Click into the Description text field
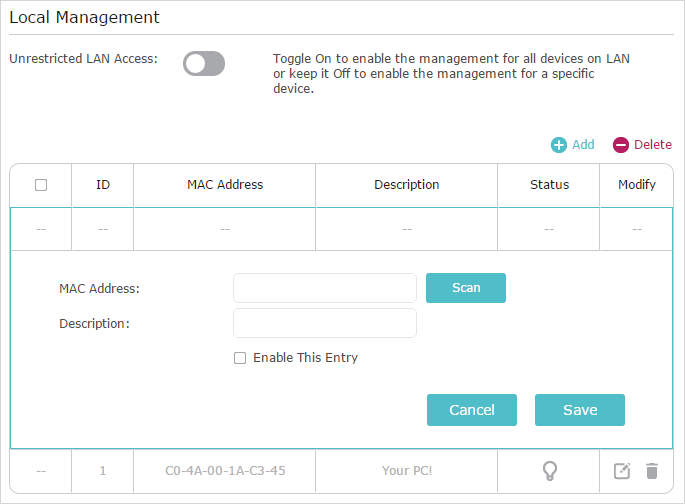Viewport: 685px width, 504px height. (x=324, y=323)
